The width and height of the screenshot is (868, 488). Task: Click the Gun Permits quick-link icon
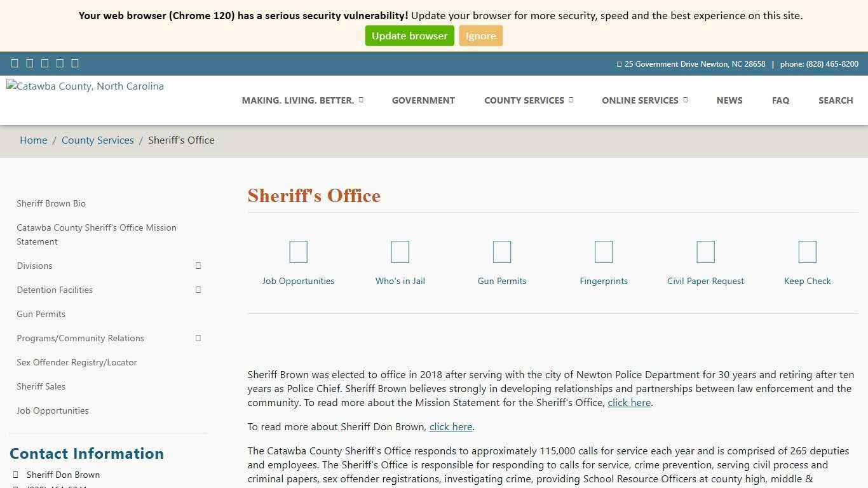click(x=501, y=252)
